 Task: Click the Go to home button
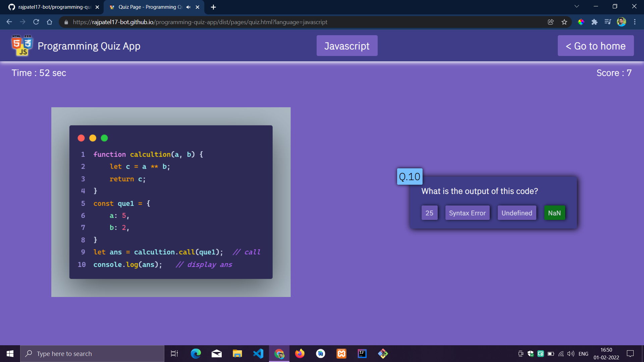pos(595,46)
